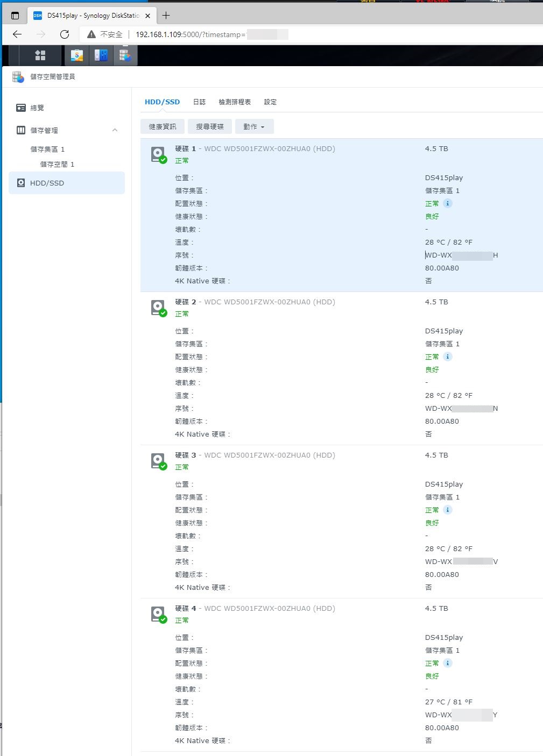
Task: Click 硬碟 2 location value DS415play
Action: click(x=444, y=331)
